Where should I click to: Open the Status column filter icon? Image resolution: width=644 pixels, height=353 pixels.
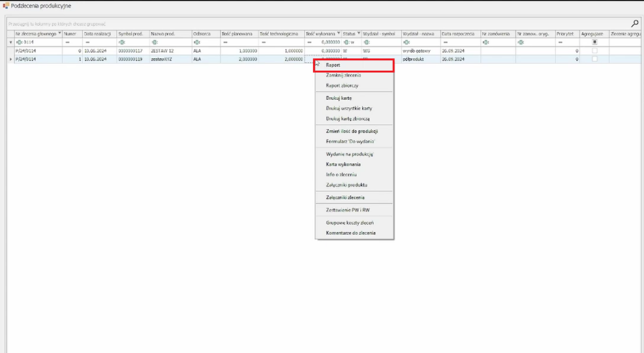point(359,33)
